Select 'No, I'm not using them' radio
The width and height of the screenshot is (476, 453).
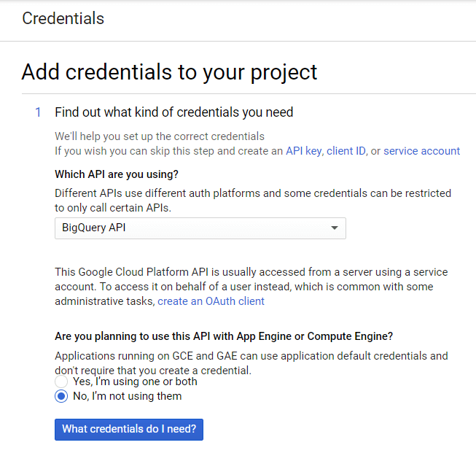(62, 396)
